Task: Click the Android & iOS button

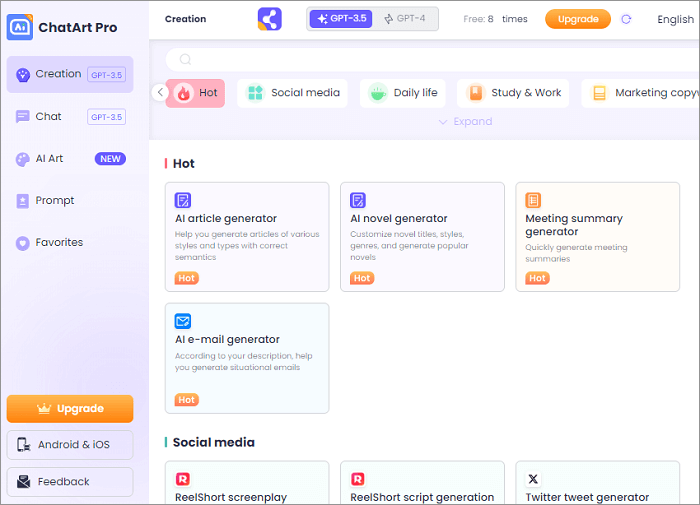Action: pos(70,445)
